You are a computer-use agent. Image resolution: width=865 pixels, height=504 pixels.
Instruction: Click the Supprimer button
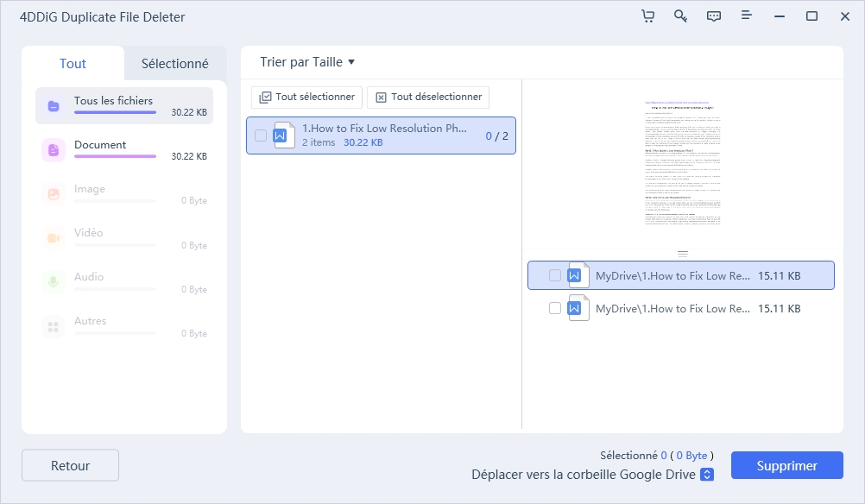[x=787, y=465]
